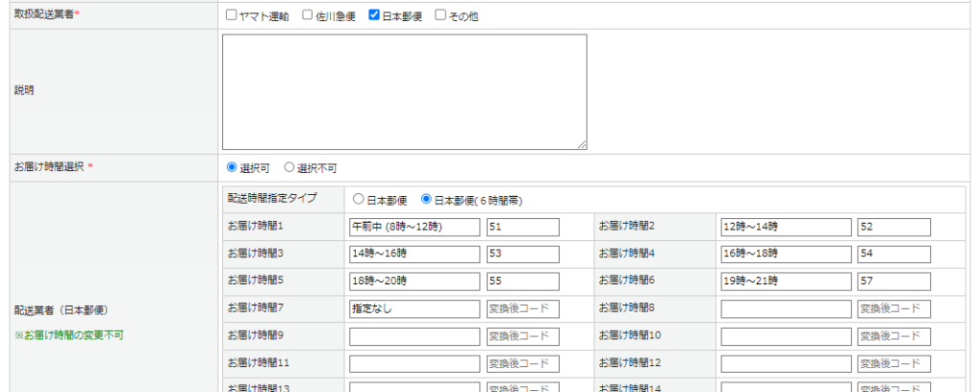Tick the その他 carrier checkbox
Viewport: 980px width, 392px height.
[x=441, y=15]
